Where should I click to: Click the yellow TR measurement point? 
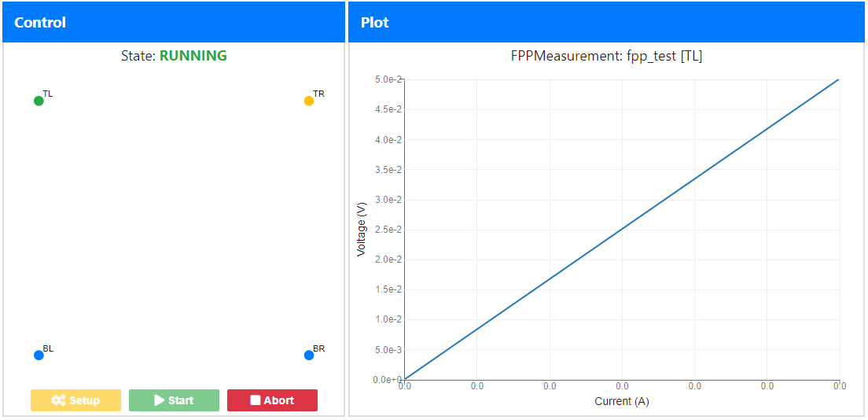tap(309, 101)
